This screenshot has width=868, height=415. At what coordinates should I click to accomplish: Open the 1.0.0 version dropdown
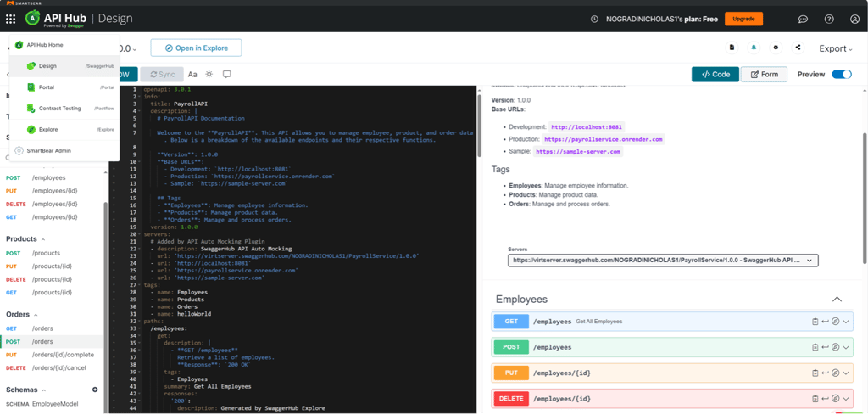[x=128, y=48]
